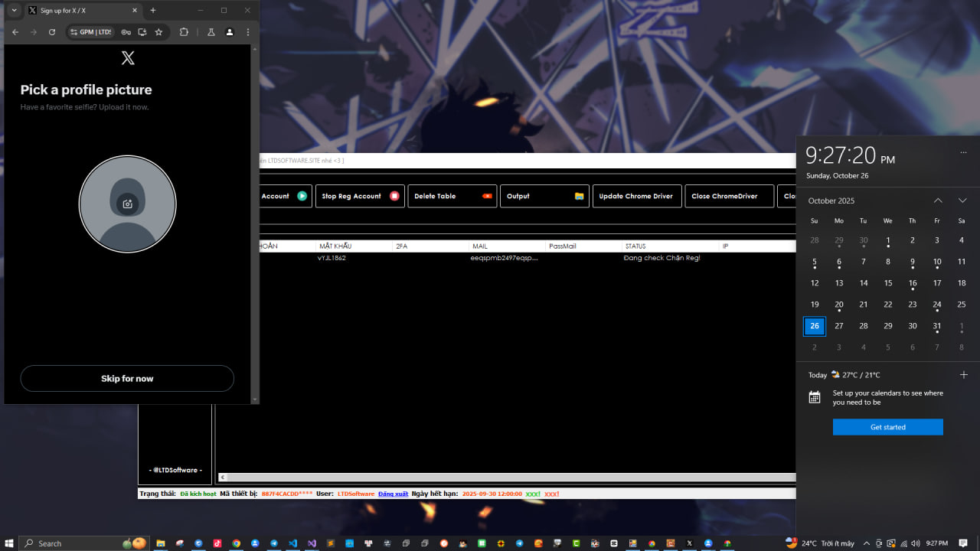This screenshot has height=551, width=980.
Task: Open the Chrome Labs flask icon
Action: click(211, 32)
